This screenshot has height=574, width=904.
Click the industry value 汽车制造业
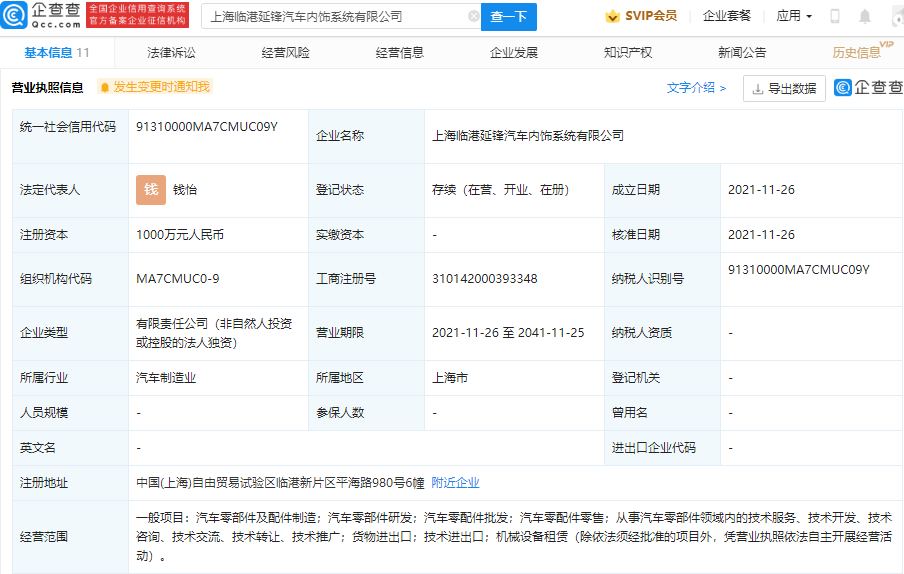coord(166,378)
